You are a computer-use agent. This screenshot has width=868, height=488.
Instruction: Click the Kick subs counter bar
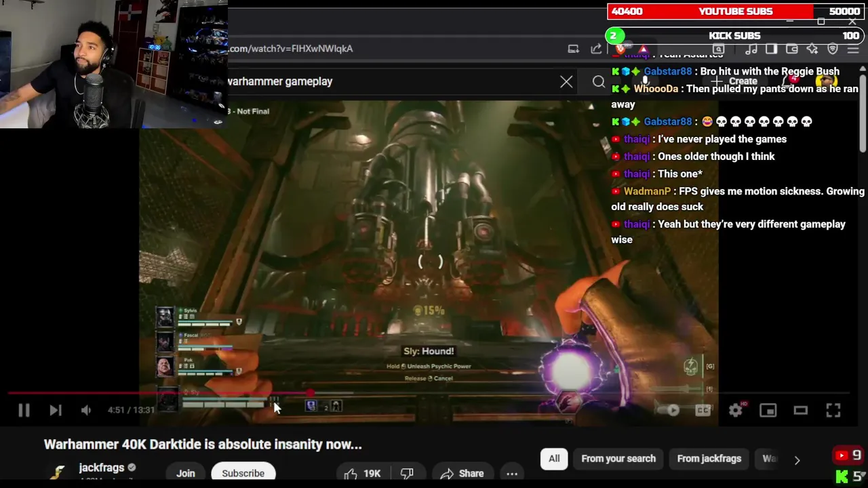tap(735, 35)
